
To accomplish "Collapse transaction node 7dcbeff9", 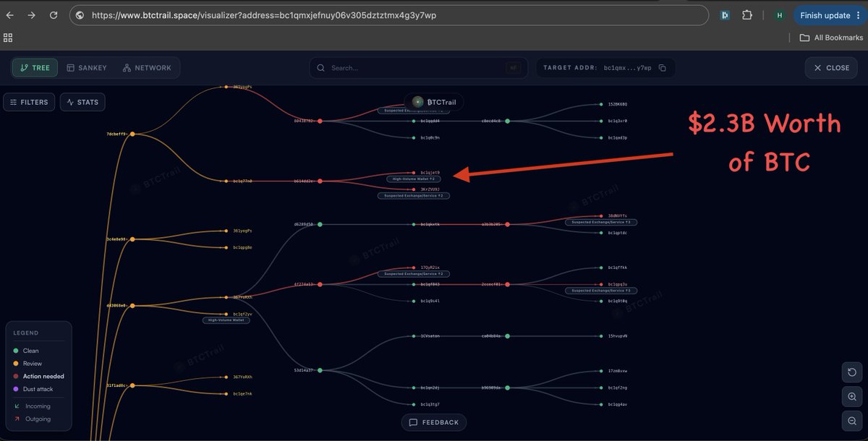I will click(132, 134).
